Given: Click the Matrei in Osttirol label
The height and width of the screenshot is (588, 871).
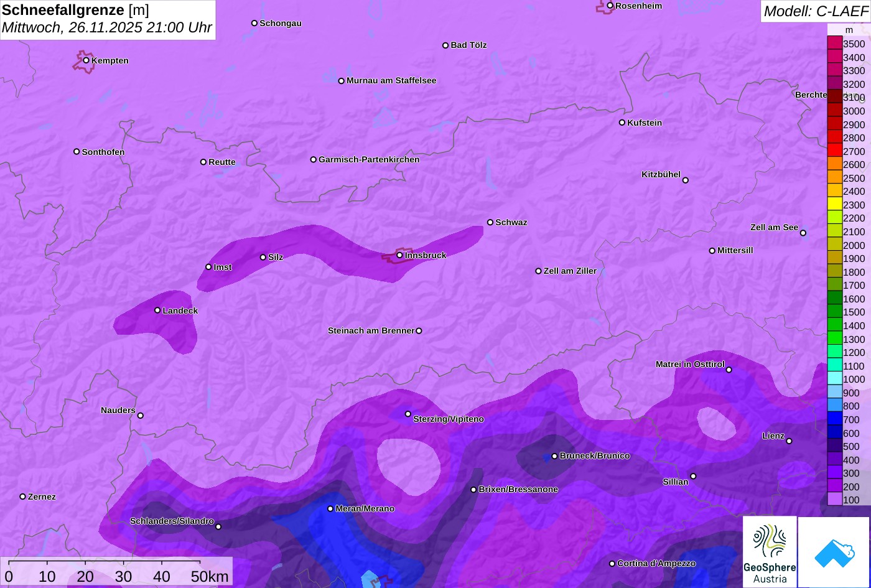Looking at the screenshot, I should tap(690, 364).
